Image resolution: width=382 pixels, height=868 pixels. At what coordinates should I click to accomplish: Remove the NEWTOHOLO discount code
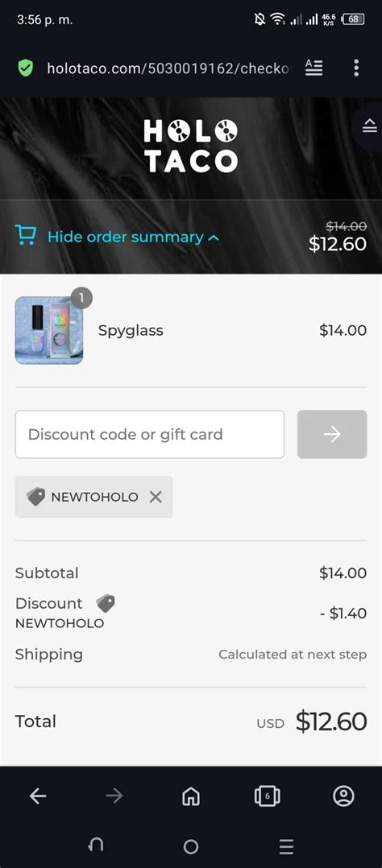(x=156, y=497)
